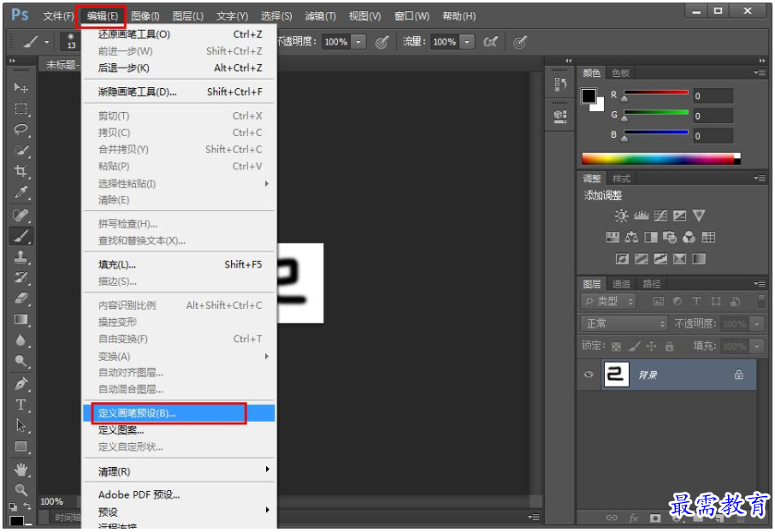Viewport: 775px width, 532px height.
Task: Add a Levels adjustment
Action: click(641, 216)
